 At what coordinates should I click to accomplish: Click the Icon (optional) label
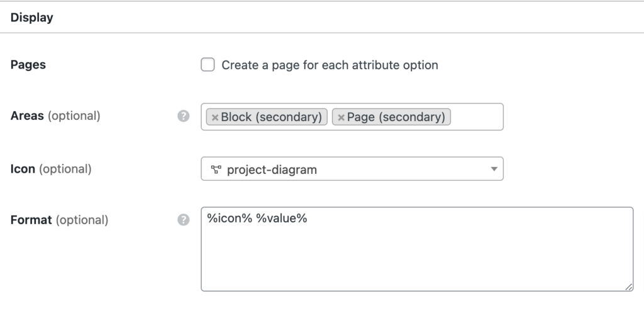click(51, 169)
